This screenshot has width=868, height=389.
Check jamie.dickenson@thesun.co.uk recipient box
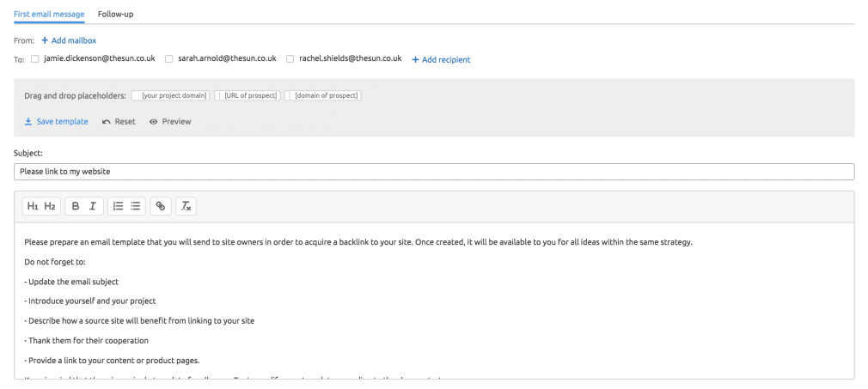coord(35,58)
